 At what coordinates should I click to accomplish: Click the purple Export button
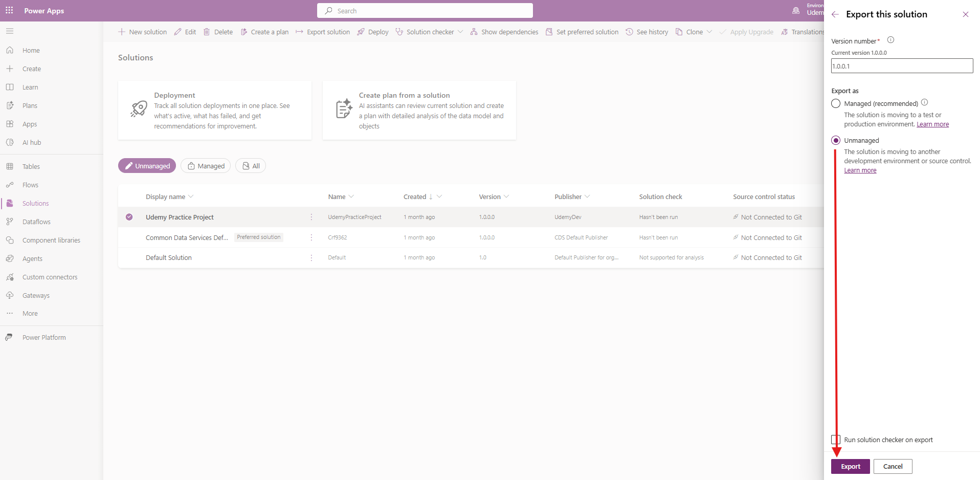click(x=850, y=466)
